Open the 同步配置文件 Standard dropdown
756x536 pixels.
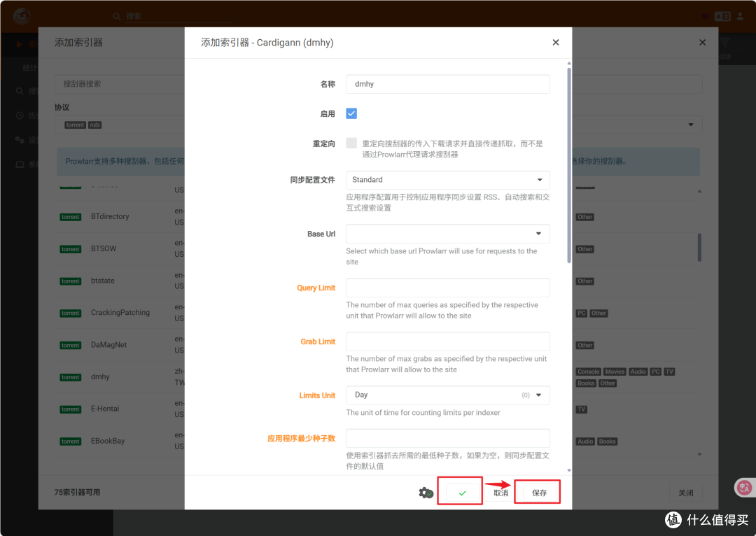pos(447,180)
